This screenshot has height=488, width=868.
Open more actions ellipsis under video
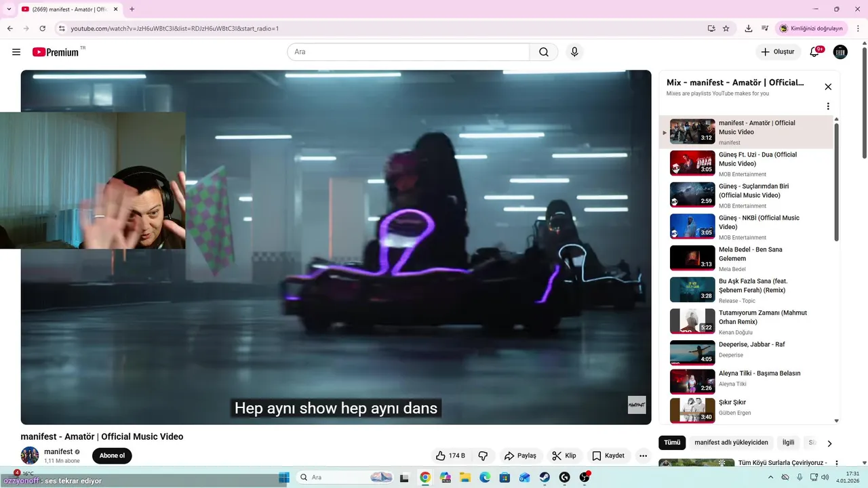[x=643, y=455]
